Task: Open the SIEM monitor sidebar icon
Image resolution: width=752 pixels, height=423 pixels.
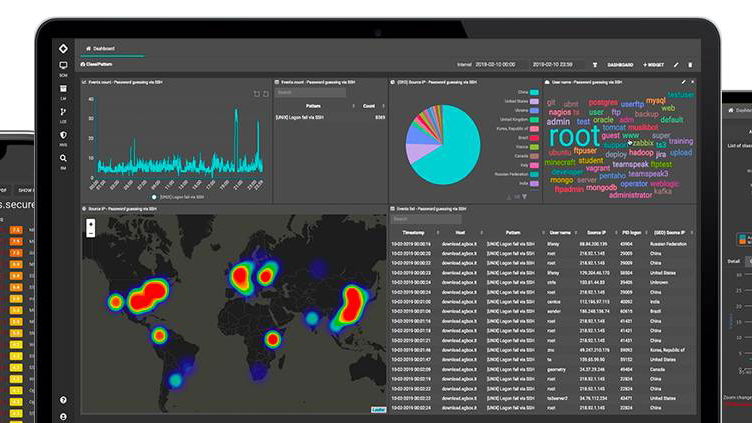Action: pos(63,67)
